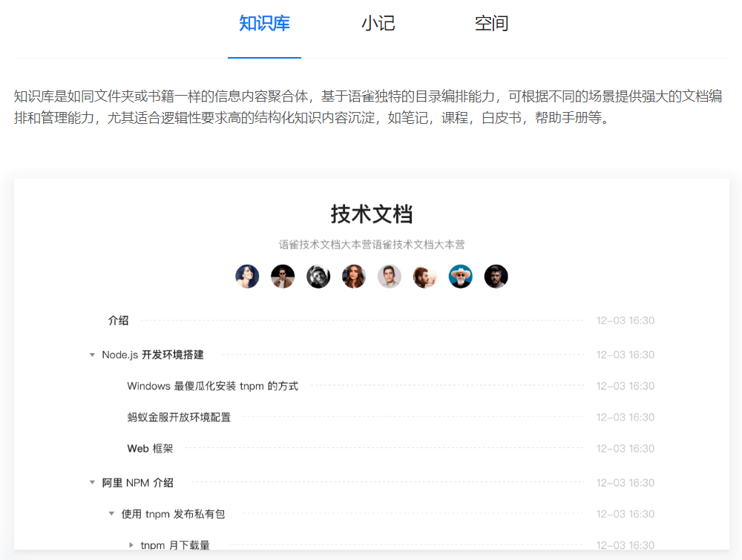This screenshot has height=560, width=742.
Task: Collapse the Node.js 开发环境搭建 section
Action: 91,355
